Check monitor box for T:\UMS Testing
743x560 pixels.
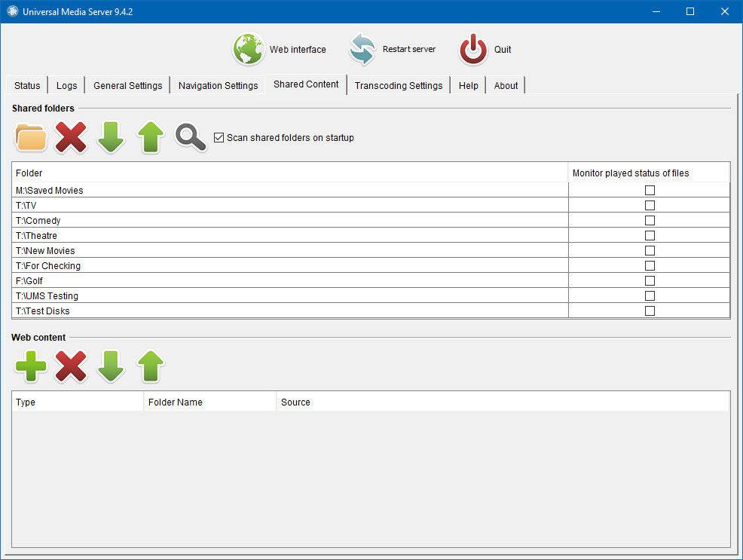click(650, 295)
